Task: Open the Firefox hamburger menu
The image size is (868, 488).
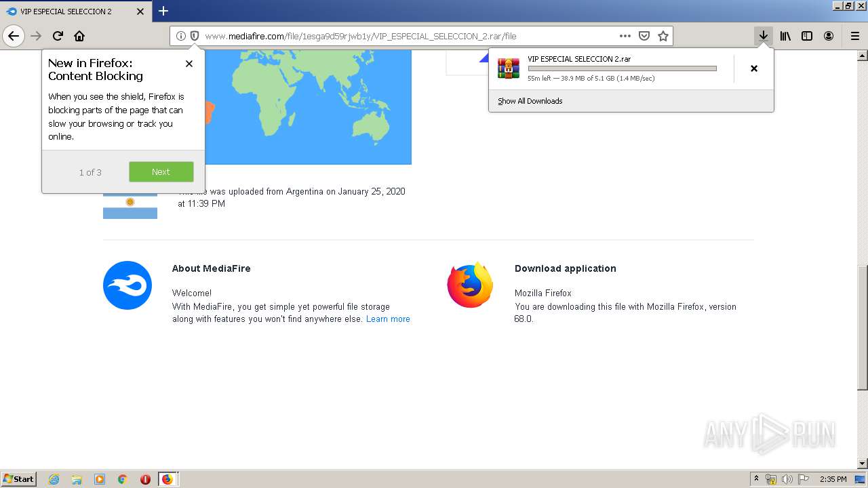Action: 854,36
